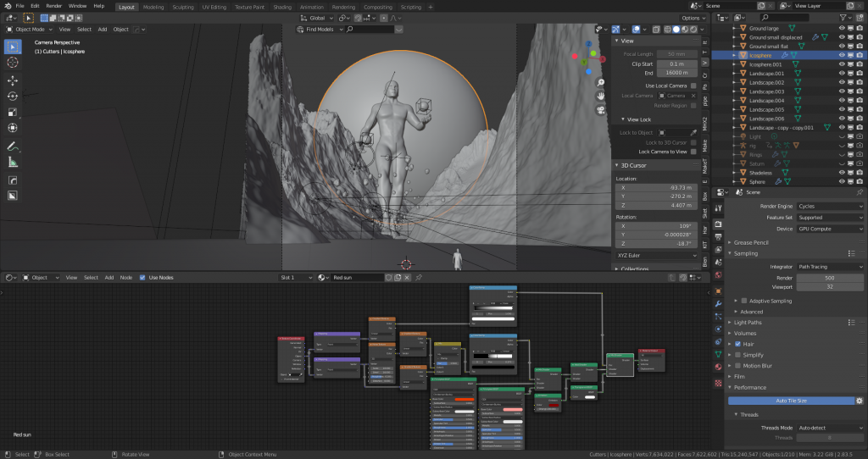Enable the Lock Camera to View checkbox

pos(693,152)
